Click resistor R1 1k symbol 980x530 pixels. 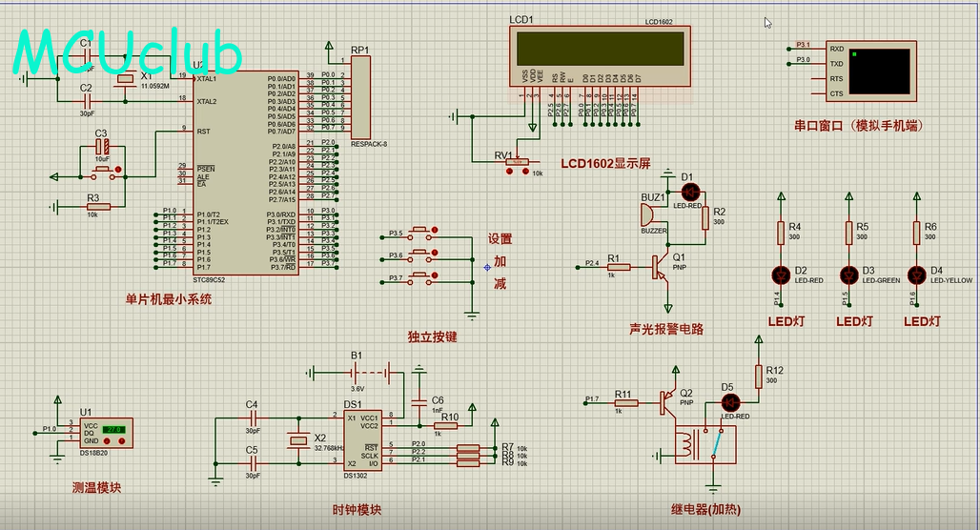(618, 268)
